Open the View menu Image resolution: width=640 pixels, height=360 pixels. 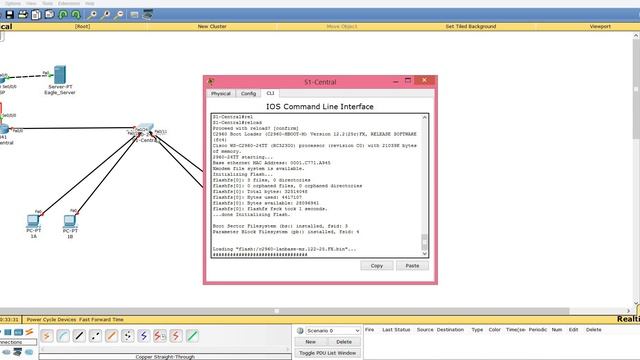31,3
